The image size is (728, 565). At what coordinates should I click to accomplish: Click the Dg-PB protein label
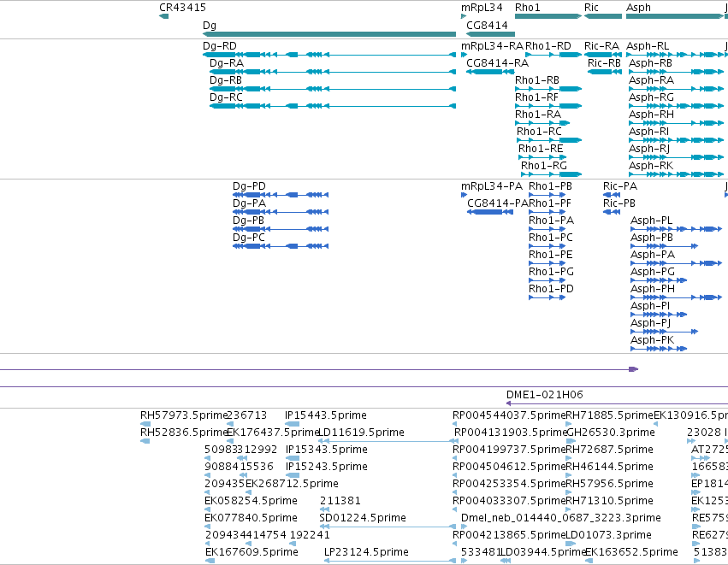click(248, 221)
